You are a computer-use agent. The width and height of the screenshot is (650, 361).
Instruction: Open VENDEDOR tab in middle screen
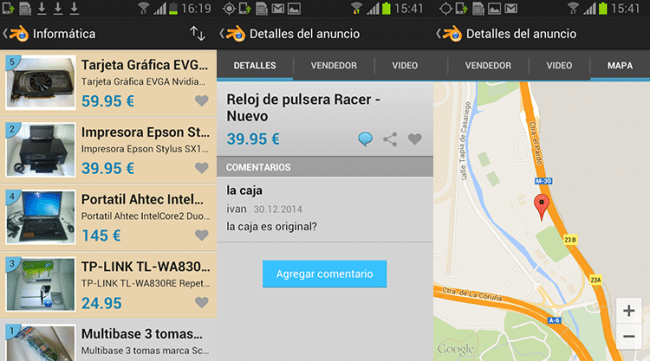pos(334,65)
